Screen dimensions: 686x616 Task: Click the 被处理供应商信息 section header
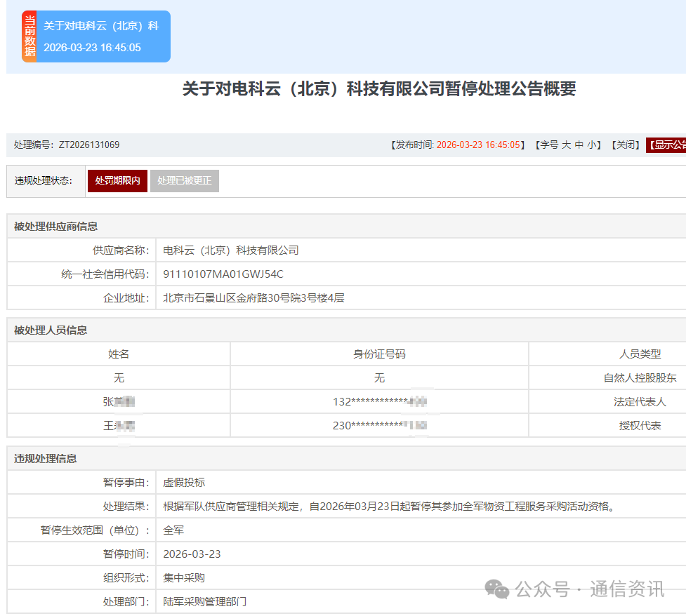(56, 227)
